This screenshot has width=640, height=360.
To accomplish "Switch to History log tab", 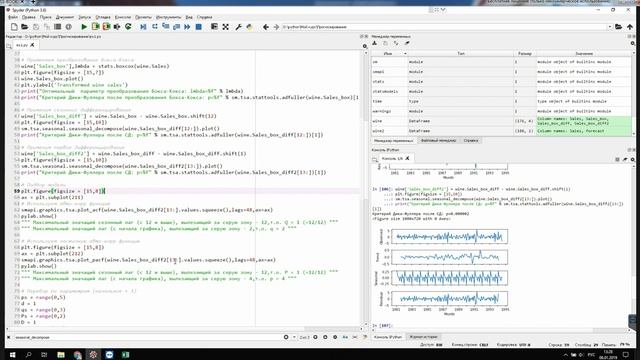I will point(424,337).
